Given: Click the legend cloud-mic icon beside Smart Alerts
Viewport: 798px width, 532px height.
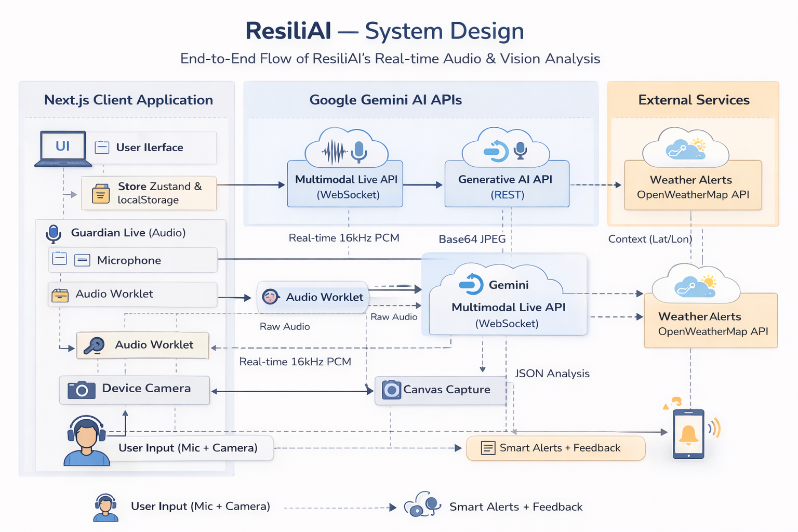Looking at the screenshot, I should 422,504.
